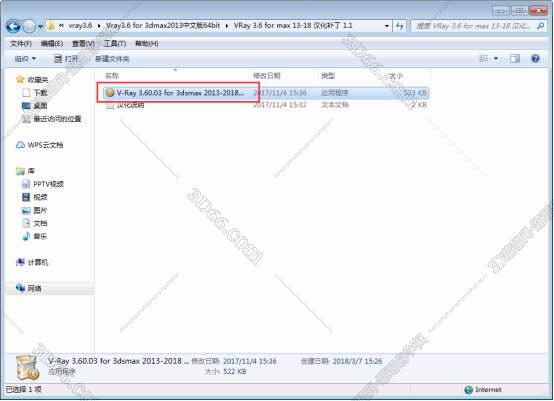Open the recent pages dropdown arrow

pyautogui.click(x=40, y=26)
